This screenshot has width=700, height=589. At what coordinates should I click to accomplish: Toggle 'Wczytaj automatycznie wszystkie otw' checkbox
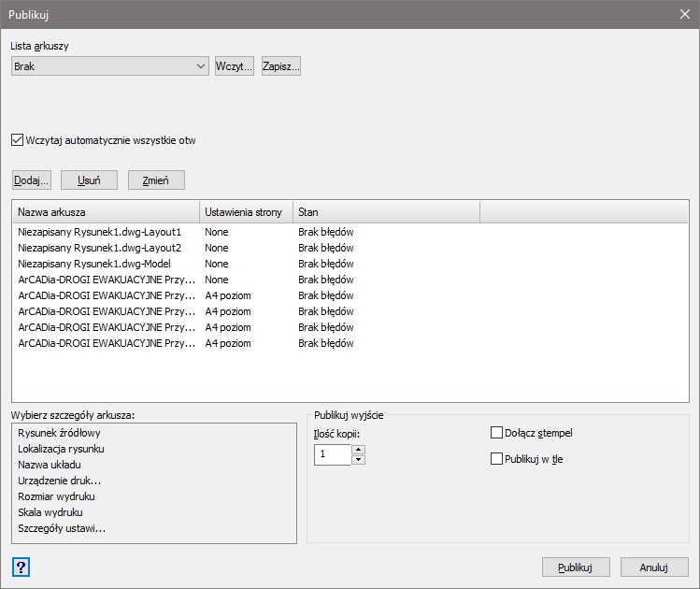[x=17, y=140]
